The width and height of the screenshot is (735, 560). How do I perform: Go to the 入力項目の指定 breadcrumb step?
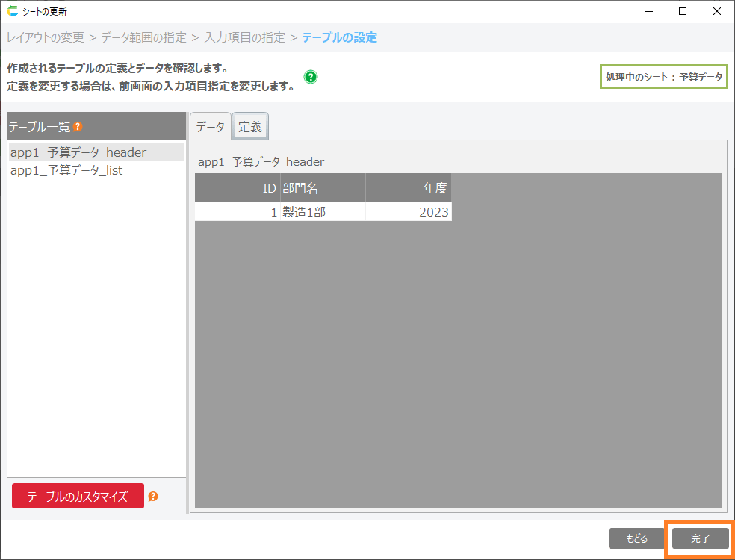click(244, 37)
